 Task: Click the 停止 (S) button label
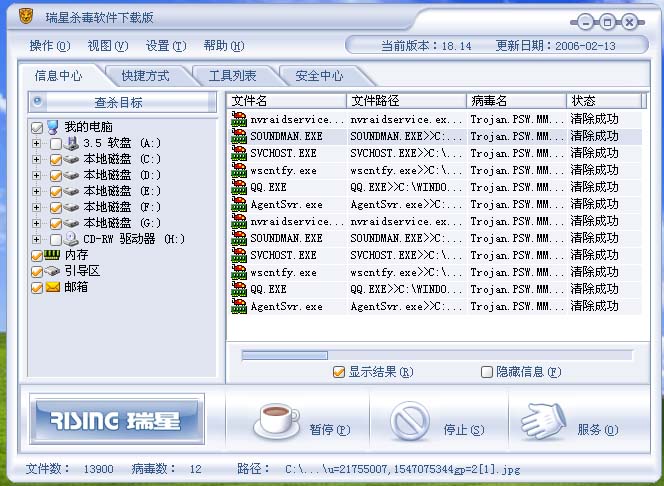point(464,430)
